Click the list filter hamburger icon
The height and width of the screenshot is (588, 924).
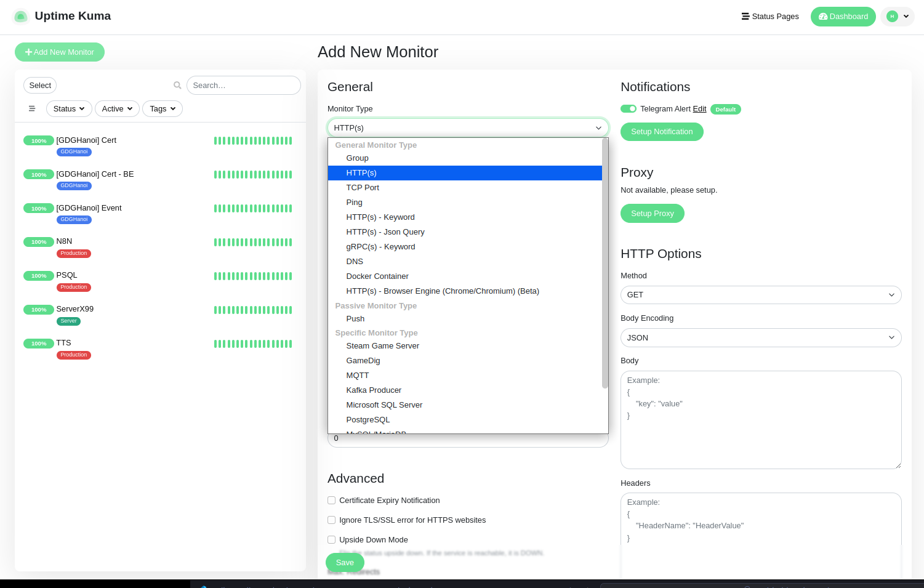pos(32,108)
